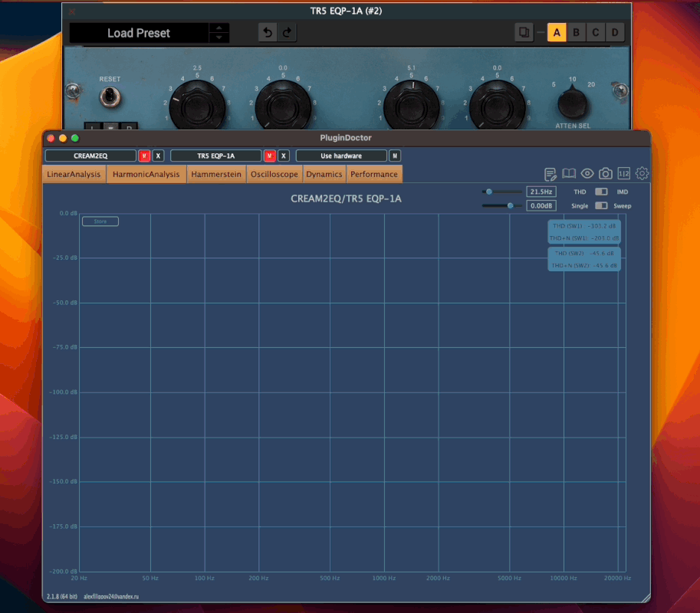Click the CREAM2EQ/TR5 EQP-1A graph title
700x613 pixels.
(346, 198)
